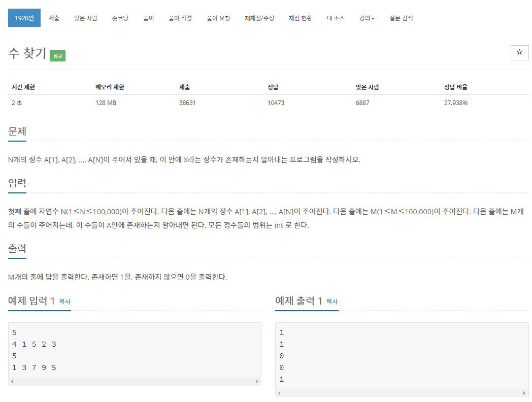Check grading status via 채점 현황
Image resolution: width=532 pixels, height=402 pixels.
[x=300, y=18]
